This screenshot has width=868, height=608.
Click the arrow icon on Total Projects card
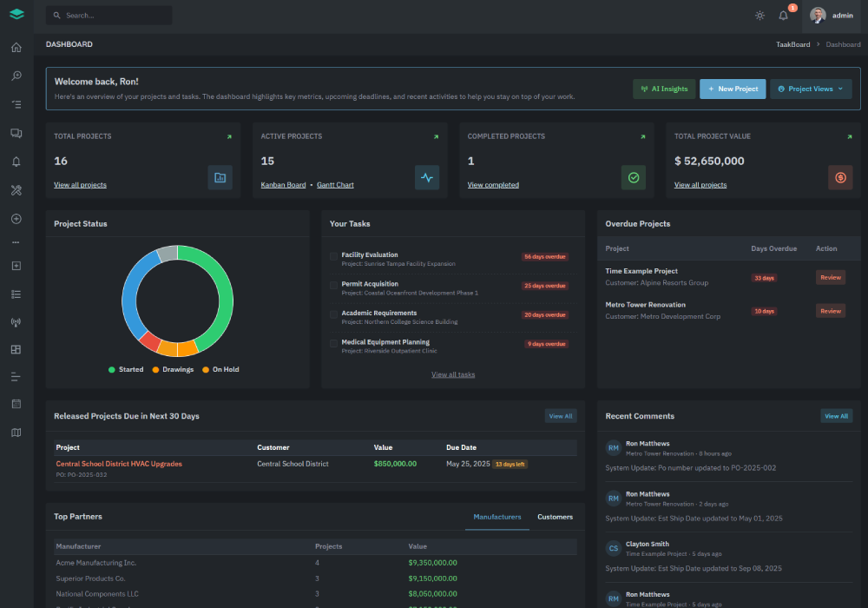[x=229, y=136]
